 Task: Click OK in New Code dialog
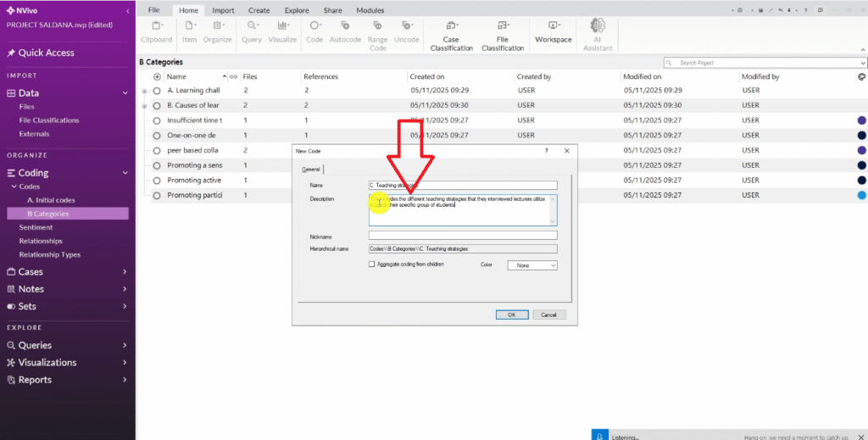click(x=511, y=315)
